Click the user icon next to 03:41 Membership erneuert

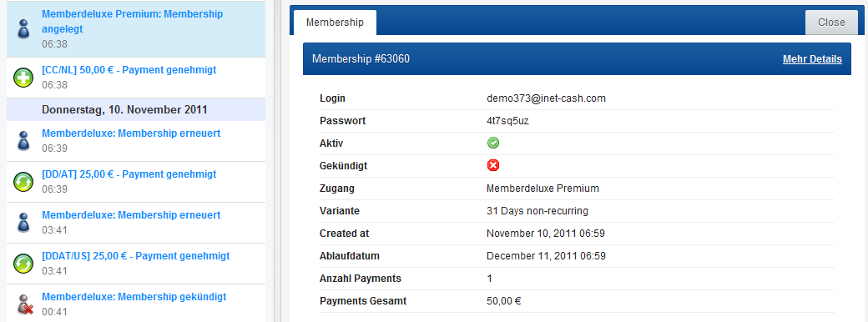coord(23,223)
